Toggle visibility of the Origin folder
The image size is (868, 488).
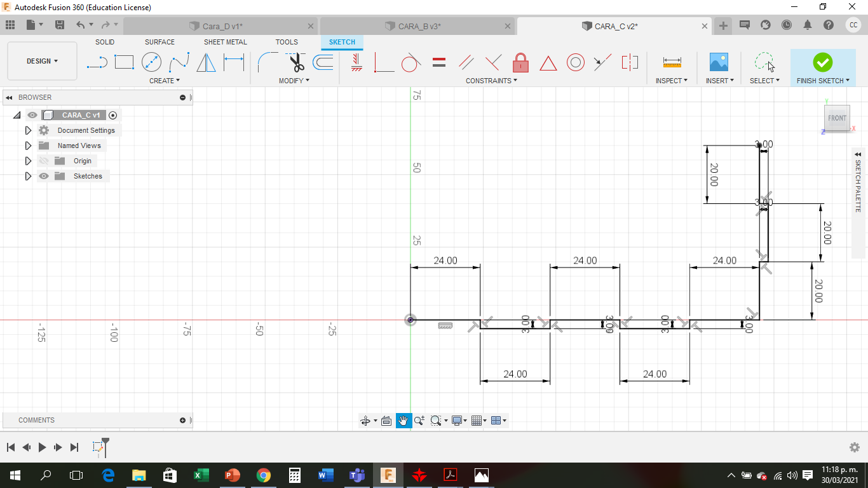[44, 161]
